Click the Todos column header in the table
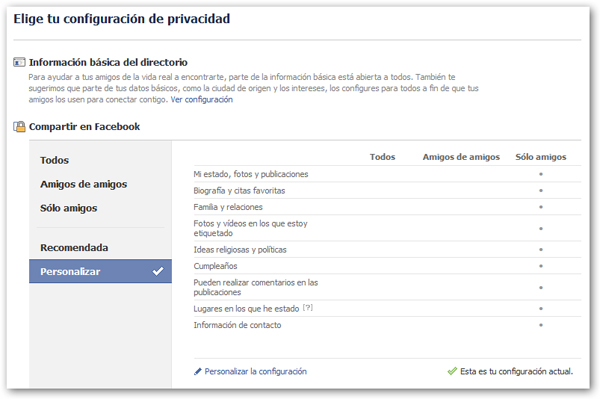This screenshot has height=399, width=600. click(382, 157)
